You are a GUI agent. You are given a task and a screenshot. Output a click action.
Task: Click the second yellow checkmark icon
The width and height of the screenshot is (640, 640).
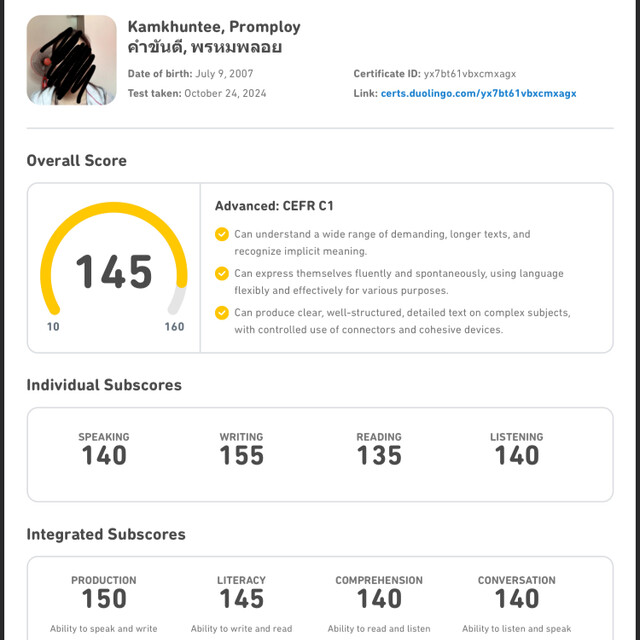coord(222,273)
